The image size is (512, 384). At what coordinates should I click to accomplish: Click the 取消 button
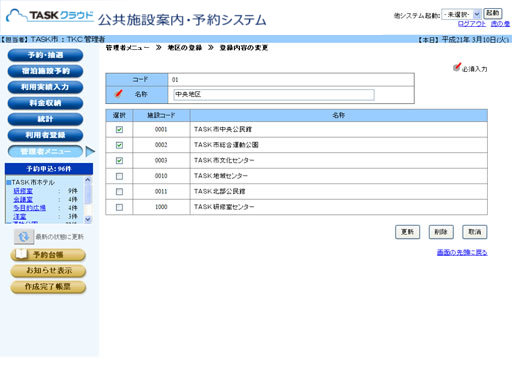tap(475, 232)
